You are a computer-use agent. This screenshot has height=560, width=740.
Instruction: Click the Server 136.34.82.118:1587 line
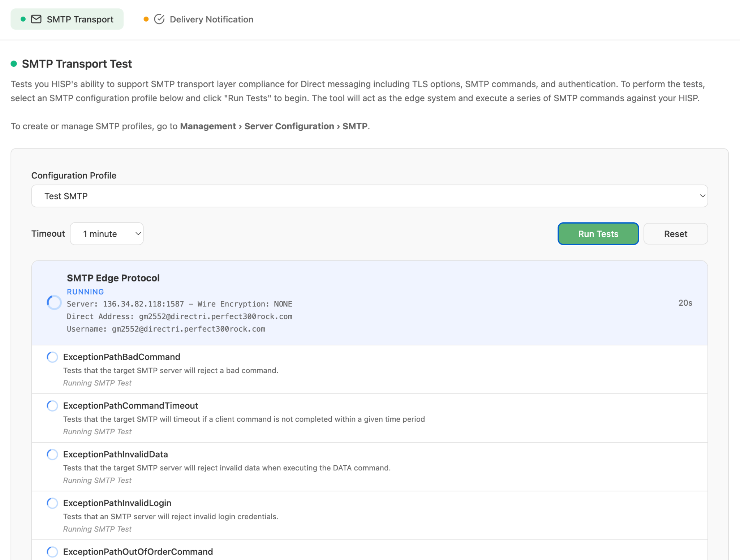coord(180,304)
